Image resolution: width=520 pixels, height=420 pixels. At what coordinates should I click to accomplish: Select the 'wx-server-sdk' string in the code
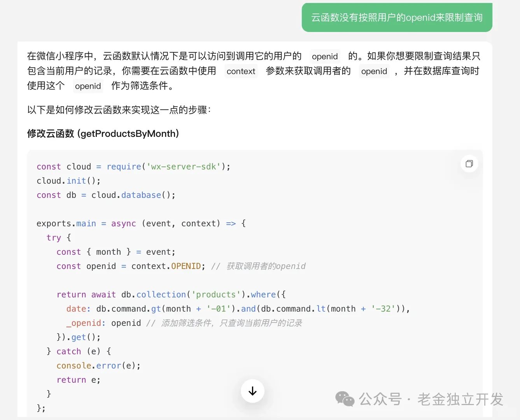(x=183, y=166)
